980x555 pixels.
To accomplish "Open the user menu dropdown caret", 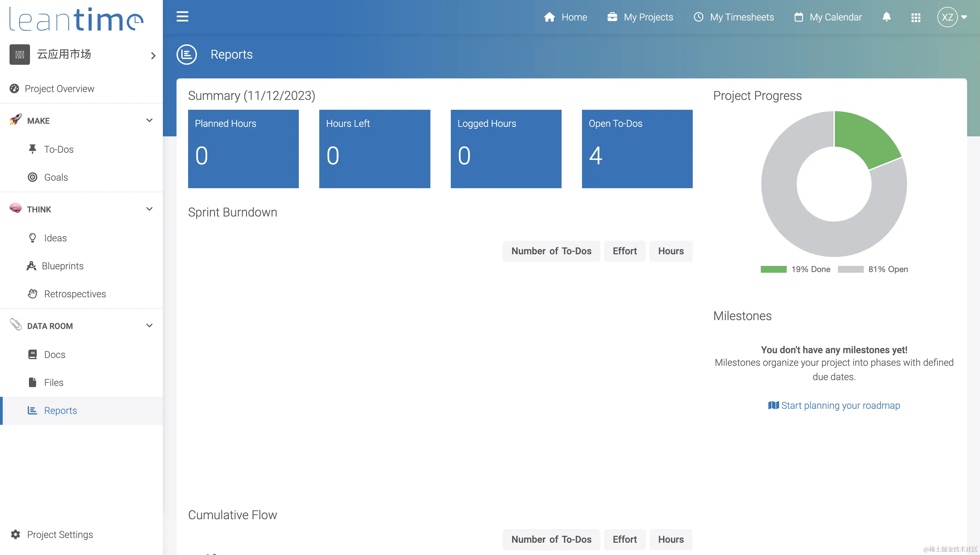I will tap(964, 17).
